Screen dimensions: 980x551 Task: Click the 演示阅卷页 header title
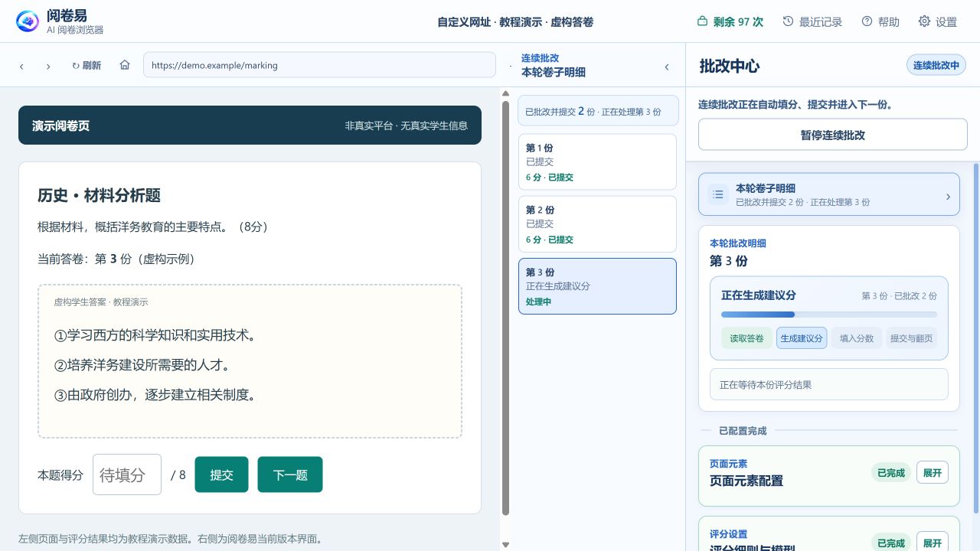(x=61, y=126)
